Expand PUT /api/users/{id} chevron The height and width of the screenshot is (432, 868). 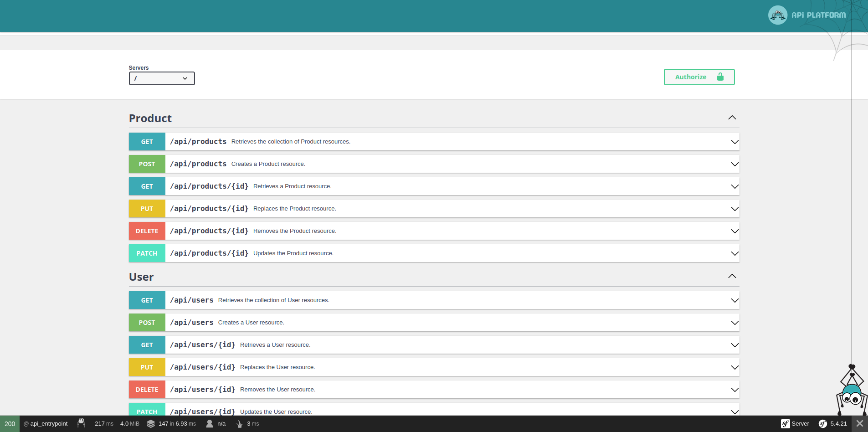(735, 367)
